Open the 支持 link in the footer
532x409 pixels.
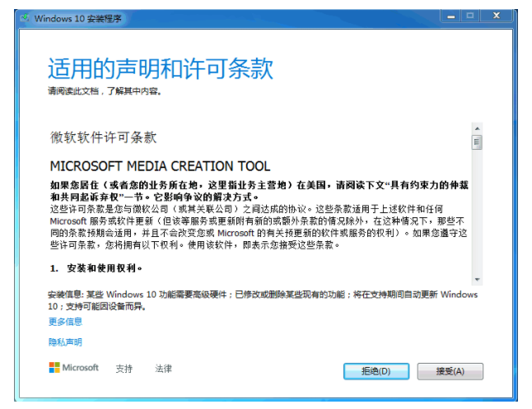coord(124,369)
